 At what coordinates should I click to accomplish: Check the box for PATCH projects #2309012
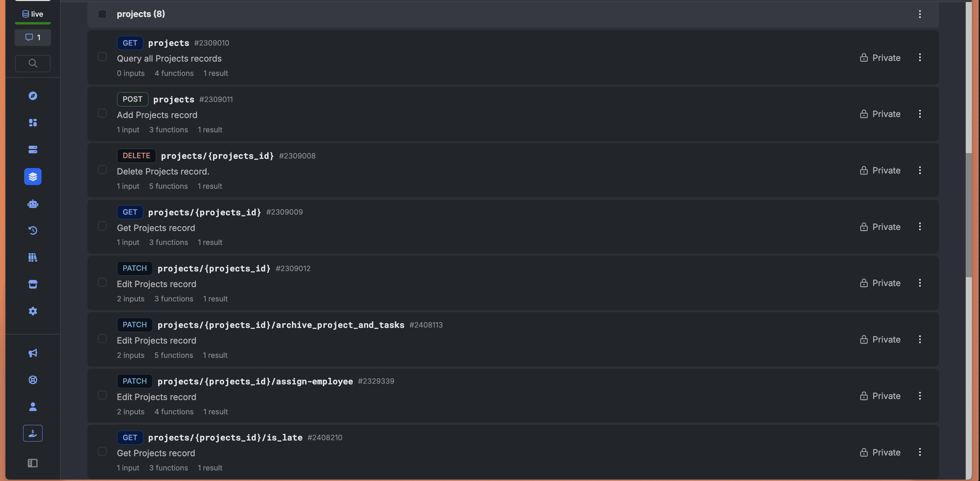click(x=102, y=282)
